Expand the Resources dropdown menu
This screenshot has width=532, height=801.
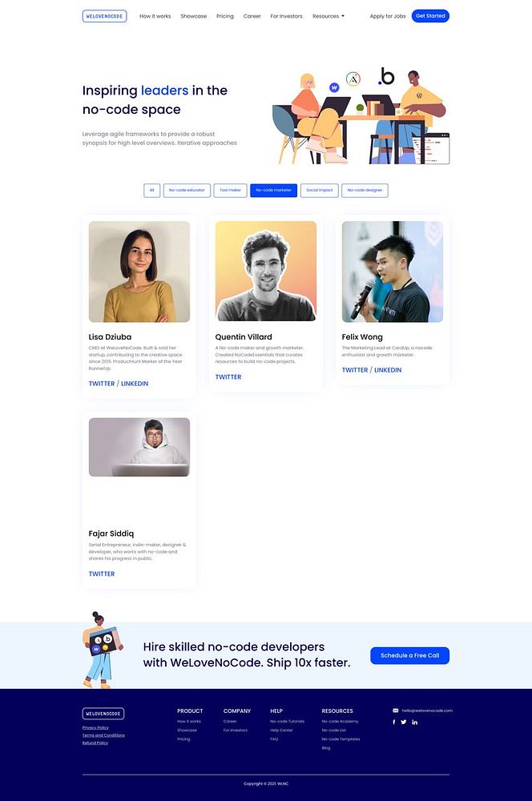[x=328, y=16]
